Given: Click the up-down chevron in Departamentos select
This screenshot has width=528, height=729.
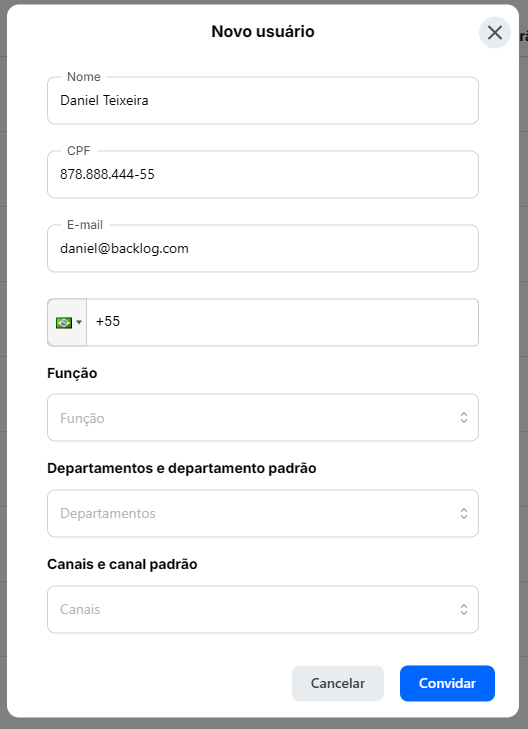Looking at the screenshot, I should [x=463, y=513].
